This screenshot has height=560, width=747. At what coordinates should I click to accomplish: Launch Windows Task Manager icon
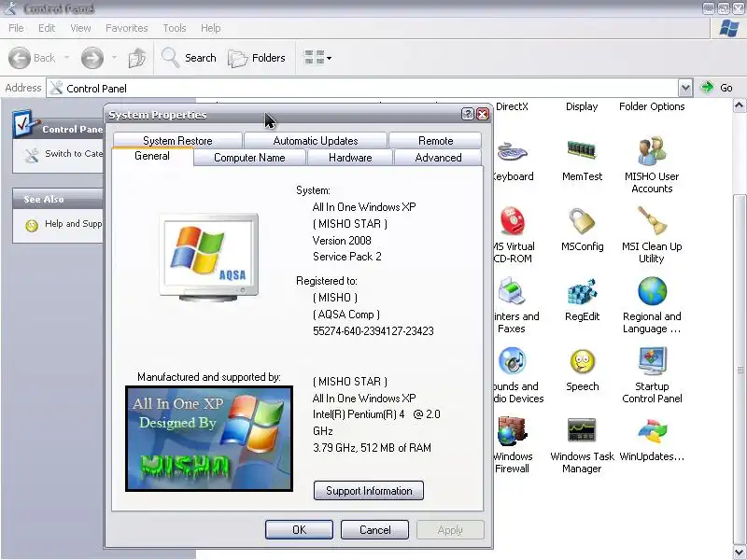click(582, 430)
